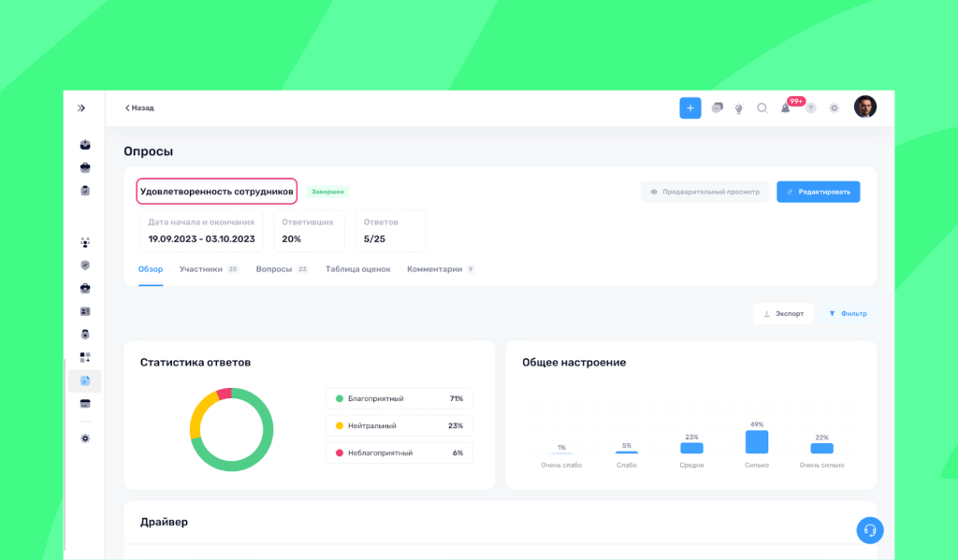
Task: Open the support headset chat button
Action: coord(869,530)
